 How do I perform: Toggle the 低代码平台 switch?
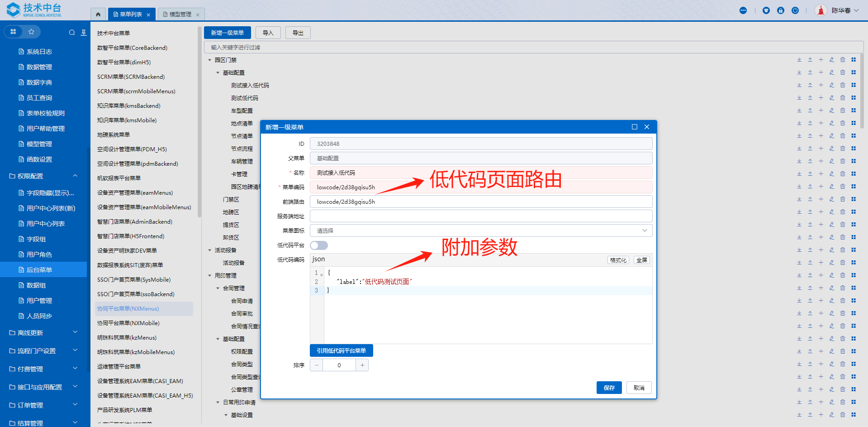pos(319,245)
